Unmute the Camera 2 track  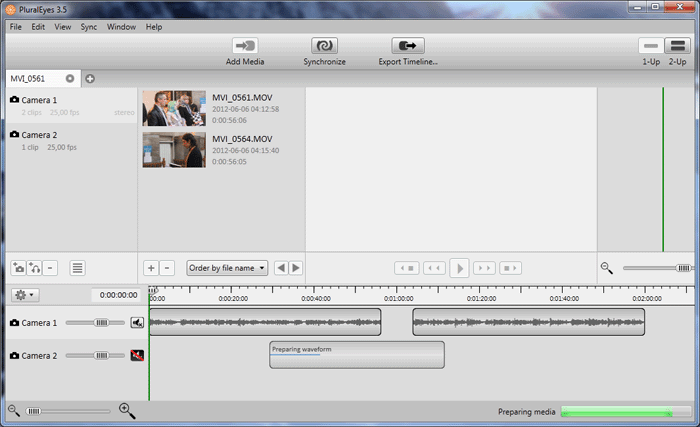pyautogui.click(x=137, y=356)
